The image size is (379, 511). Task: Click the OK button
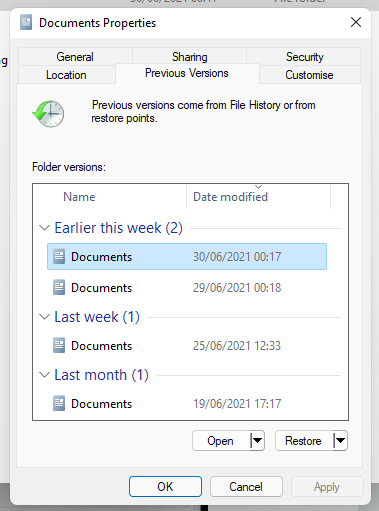(165, 487)
